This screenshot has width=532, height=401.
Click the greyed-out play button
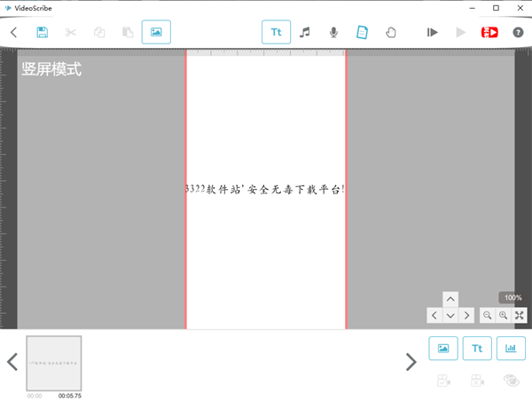461,32
